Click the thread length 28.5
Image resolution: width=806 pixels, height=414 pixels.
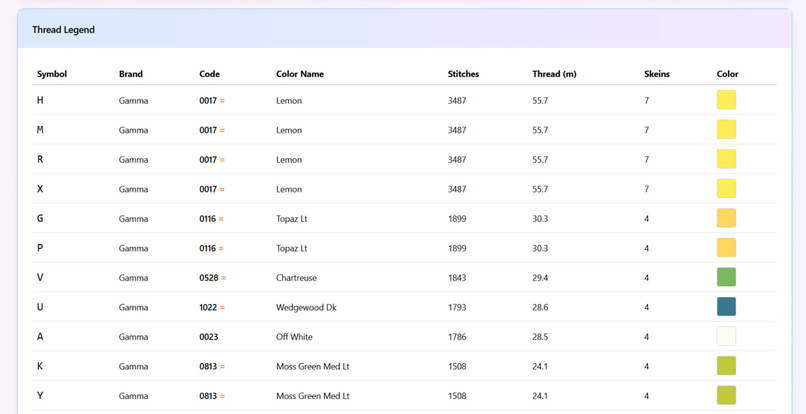point(540,337)
